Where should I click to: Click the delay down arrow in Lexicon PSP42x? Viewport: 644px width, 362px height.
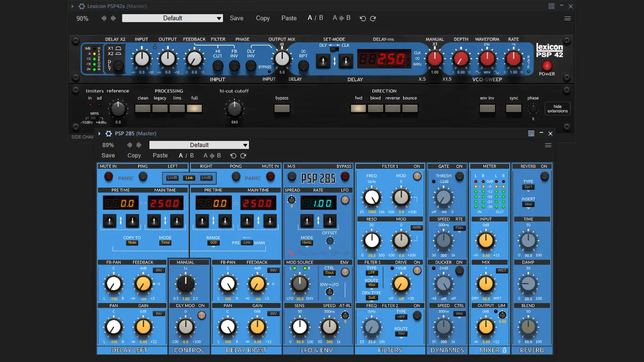coord(346,61)
